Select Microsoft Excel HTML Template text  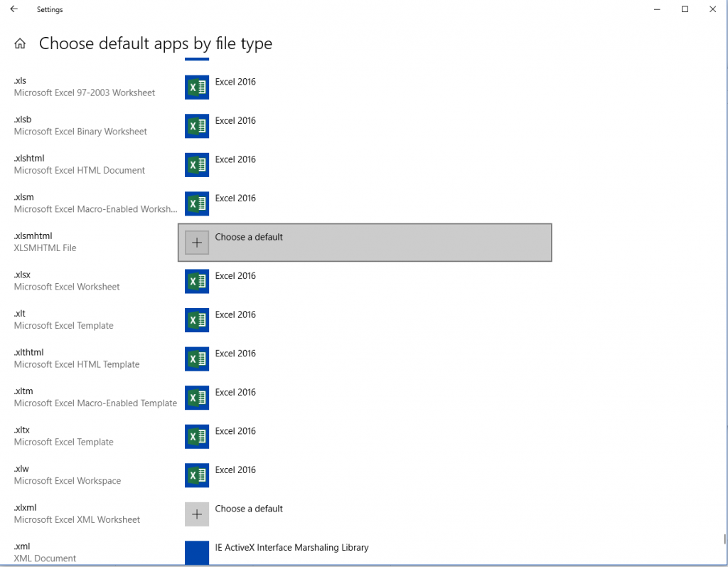pyautogui.click(x=77, y=364)
